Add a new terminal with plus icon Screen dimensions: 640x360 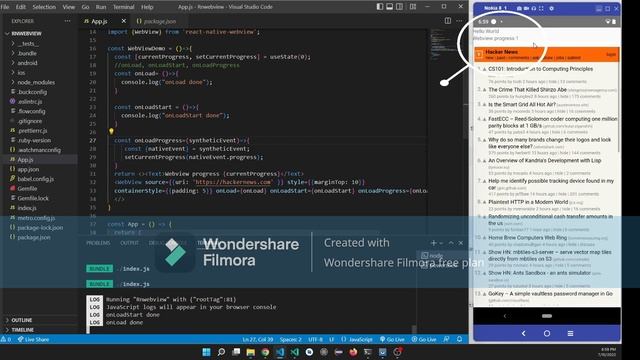pos(433,243)
